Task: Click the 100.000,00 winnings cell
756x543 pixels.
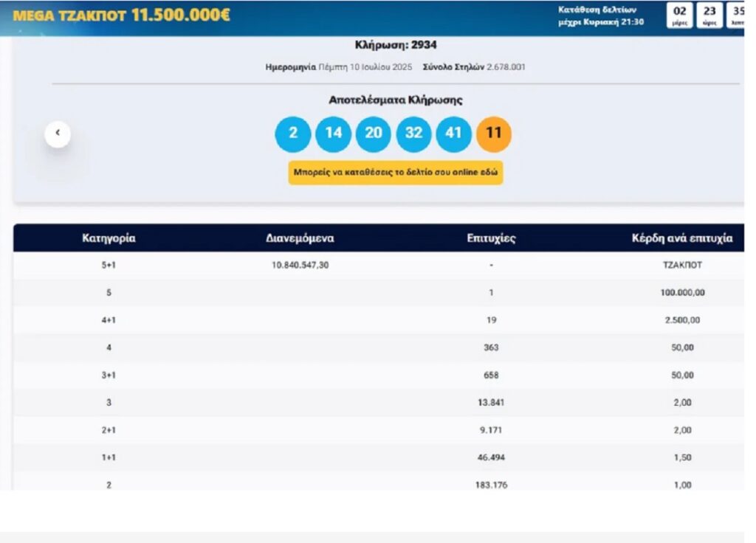Action: 682,292
